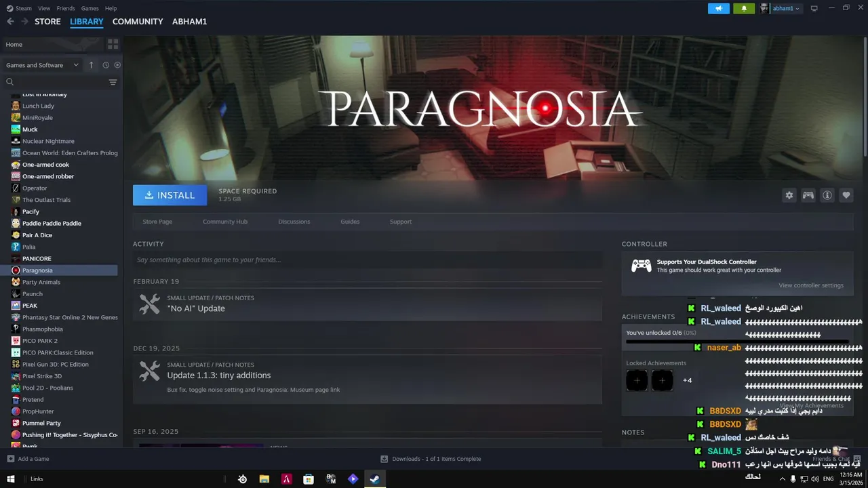Switch to Big Picture mode icon
The height and width of the screenshot is (488, 868).
pyautogui.click(x=814, y=8)
